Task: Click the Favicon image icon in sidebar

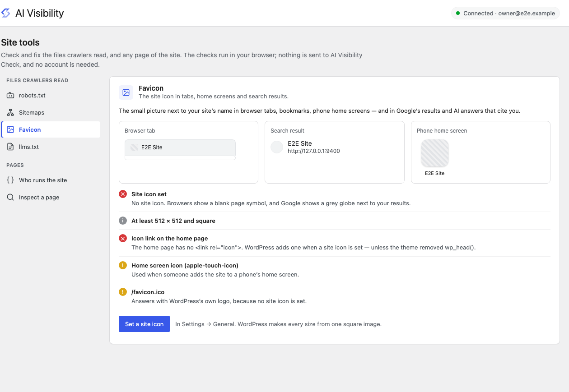Action: pyautogui.click(x=10, y=130)
